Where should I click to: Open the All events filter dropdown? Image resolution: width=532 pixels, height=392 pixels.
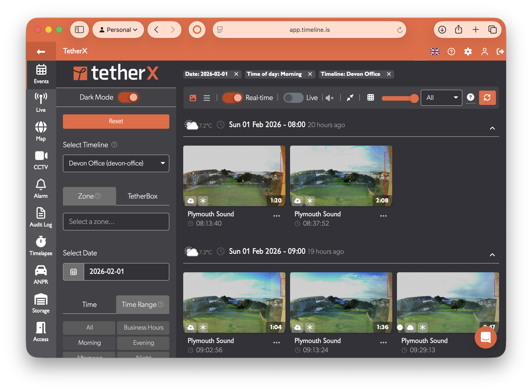[x=441, y=98]
